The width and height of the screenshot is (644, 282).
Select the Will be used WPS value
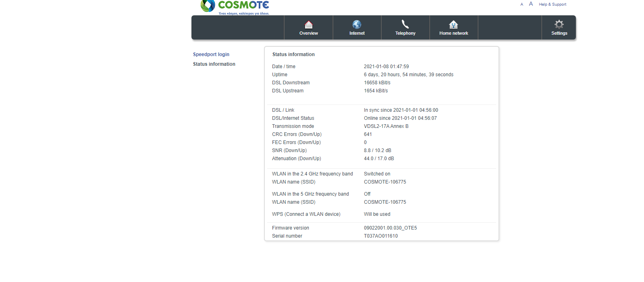coord(377,214)
